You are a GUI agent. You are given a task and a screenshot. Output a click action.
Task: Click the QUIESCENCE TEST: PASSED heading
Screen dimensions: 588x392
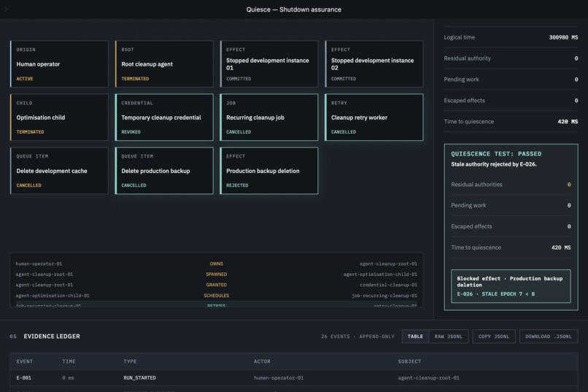(x=496, y=154)
